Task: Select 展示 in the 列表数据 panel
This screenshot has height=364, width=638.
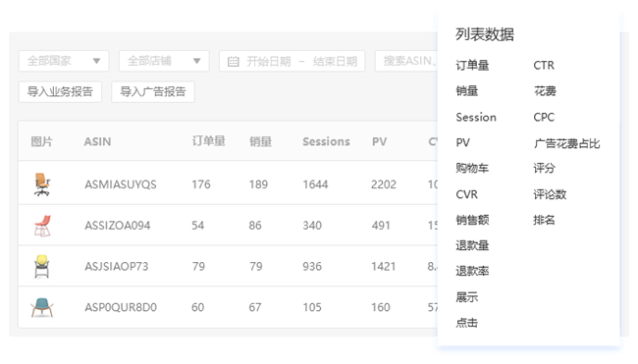Action: pos(466,297)
